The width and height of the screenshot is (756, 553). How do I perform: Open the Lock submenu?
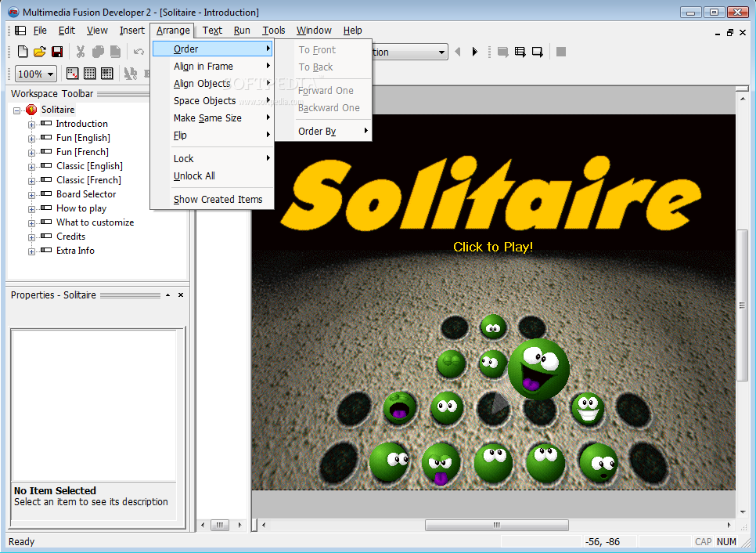tap(213, 158)
